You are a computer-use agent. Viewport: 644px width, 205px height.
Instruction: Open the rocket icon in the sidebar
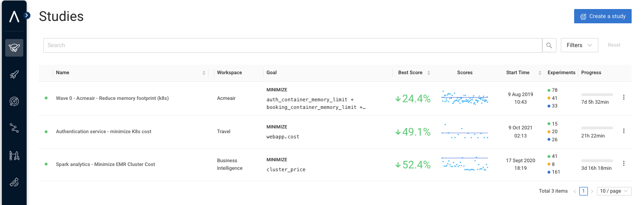pyautogui.click(x=14, y=74)
